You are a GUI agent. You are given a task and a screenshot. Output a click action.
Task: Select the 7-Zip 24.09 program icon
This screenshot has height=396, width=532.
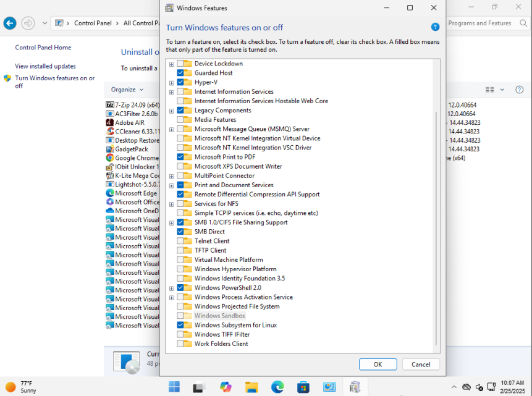(109, 105)
